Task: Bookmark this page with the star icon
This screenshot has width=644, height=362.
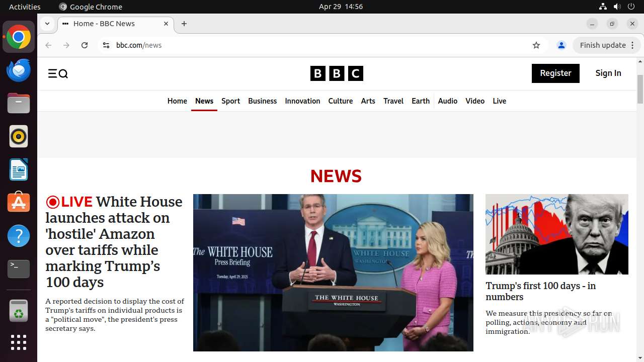Action: pyautogui.click(x=536, y=45)
